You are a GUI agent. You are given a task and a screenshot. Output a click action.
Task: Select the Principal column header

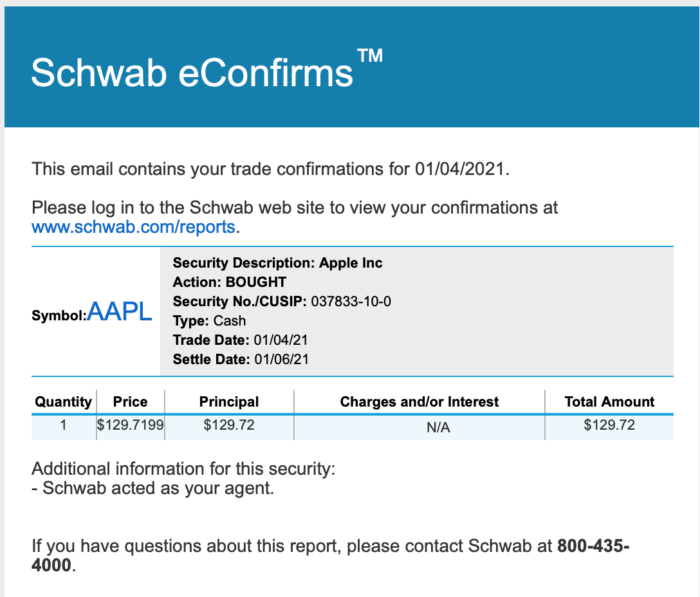229,401
